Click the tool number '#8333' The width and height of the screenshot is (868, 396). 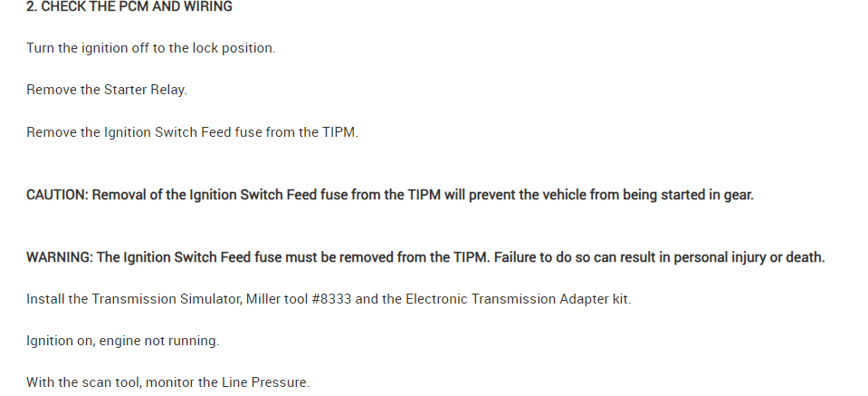tap(332, 299)
